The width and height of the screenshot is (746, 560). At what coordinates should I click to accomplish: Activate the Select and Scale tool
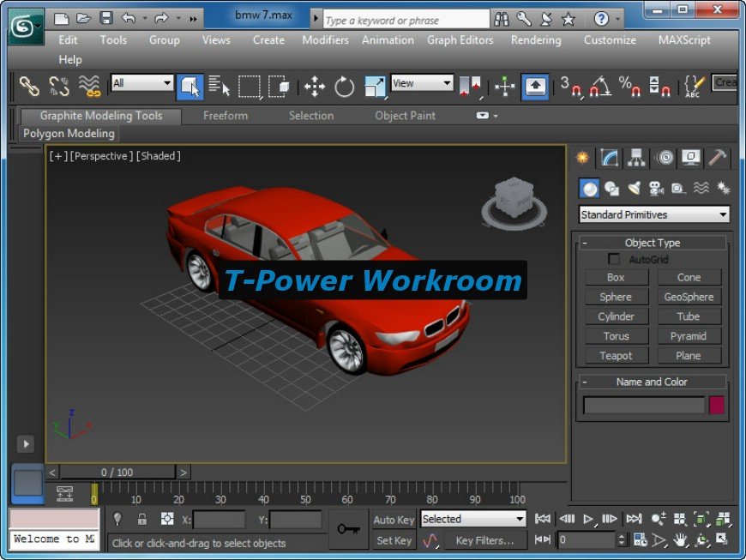(x=375, y=87)
